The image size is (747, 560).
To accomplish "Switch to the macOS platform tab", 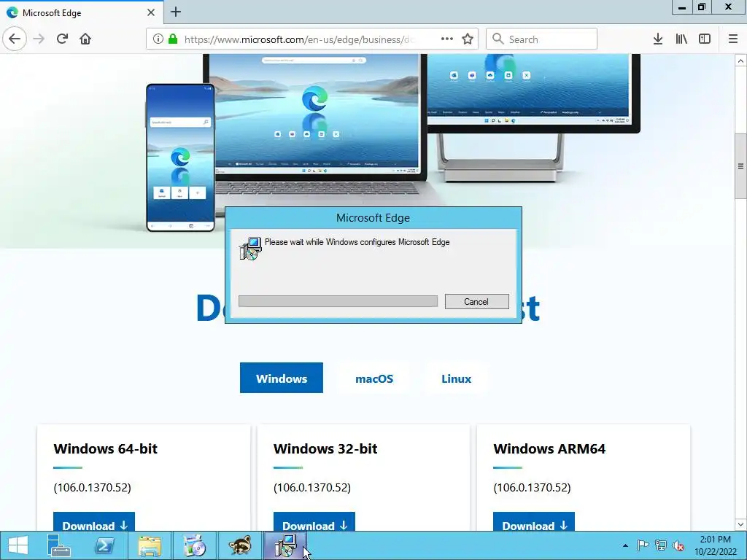I will (374, 378).
